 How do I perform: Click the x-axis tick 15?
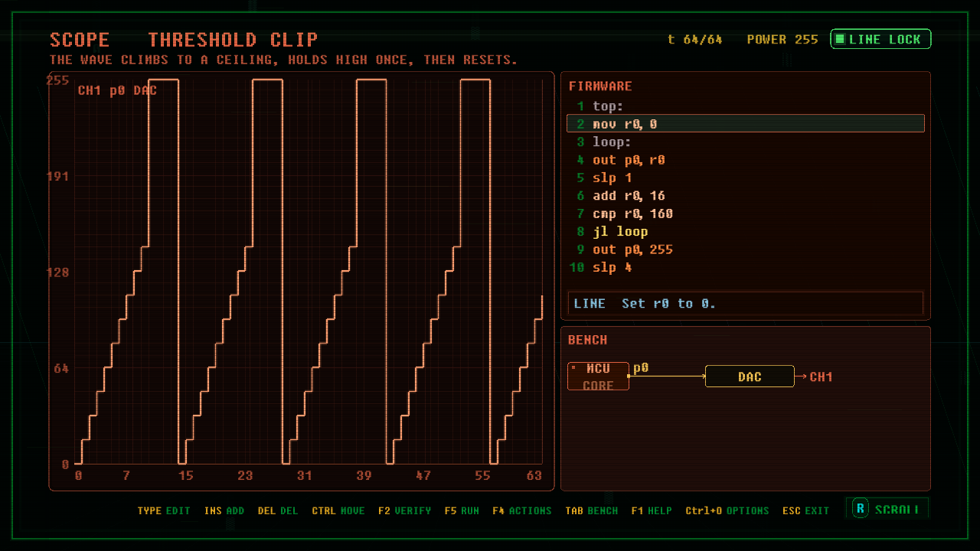186,476
